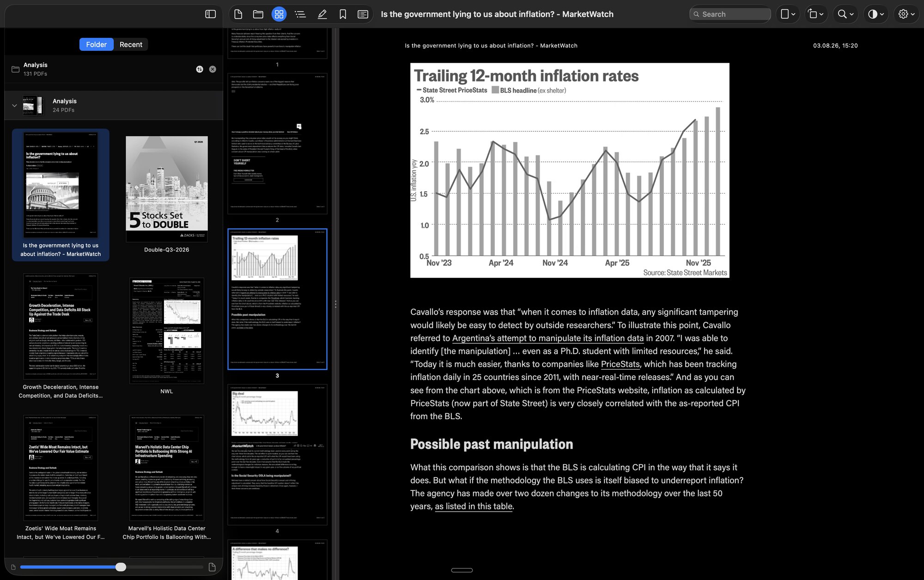Switch to the Recent tab
The height and width of the screenshot is (580, 924).
coord(131,44)
